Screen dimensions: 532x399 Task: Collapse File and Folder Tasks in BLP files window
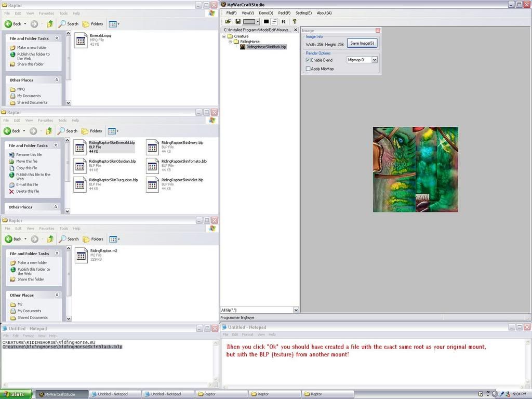(56, 145)
